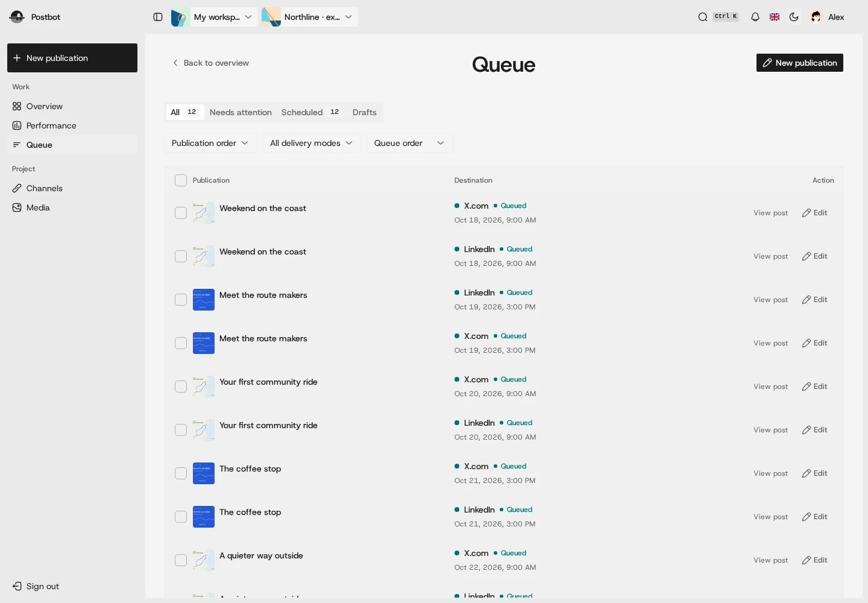Open the search icon

pyautogui.click(x=703, y=17)
